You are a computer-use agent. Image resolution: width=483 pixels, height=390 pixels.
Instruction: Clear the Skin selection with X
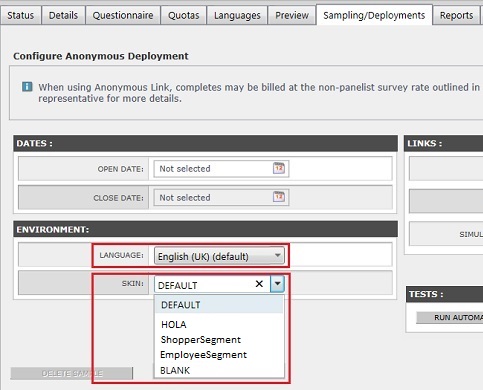(x=259, y=284)
